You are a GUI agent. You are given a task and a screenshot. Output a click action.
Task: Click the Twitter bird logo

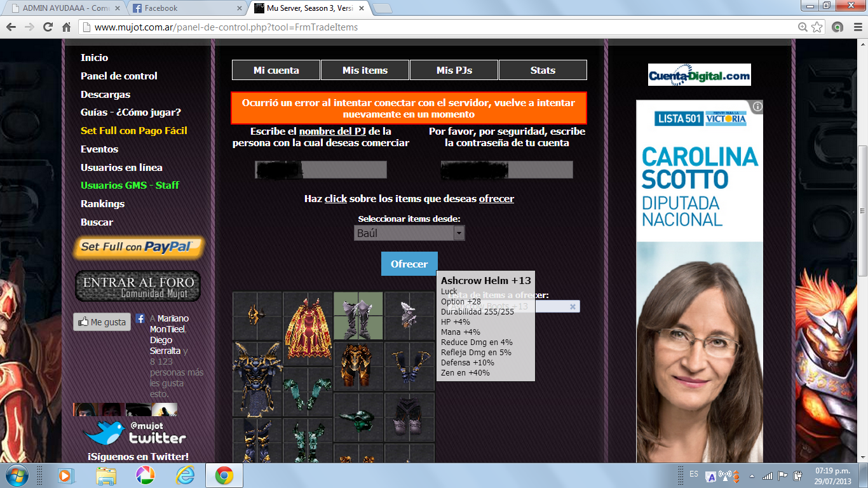click(103, 433)
